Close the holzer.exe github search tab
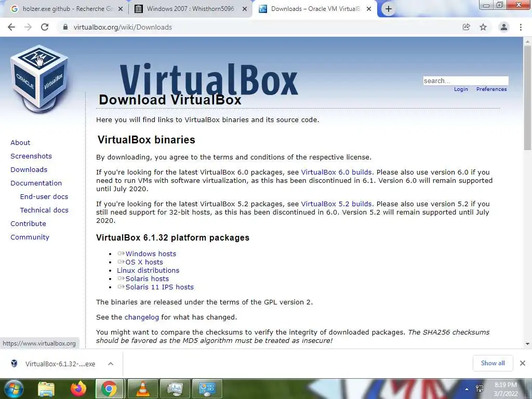Viewport: 532px width, 399px height. [x=121, y=9]
